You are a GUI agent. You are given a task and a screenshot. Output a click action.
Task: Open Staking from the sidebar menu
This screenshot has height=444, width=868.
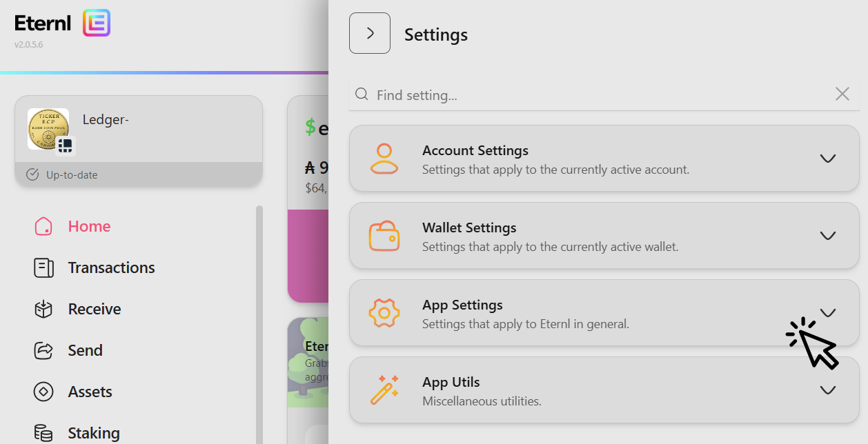pos(94,432)
